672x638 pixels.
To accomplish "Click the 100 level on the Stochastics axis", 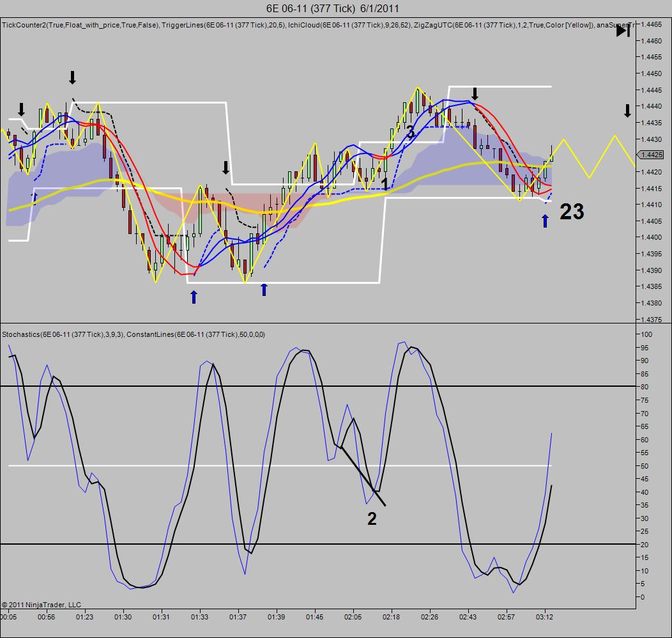I will 646,334.
